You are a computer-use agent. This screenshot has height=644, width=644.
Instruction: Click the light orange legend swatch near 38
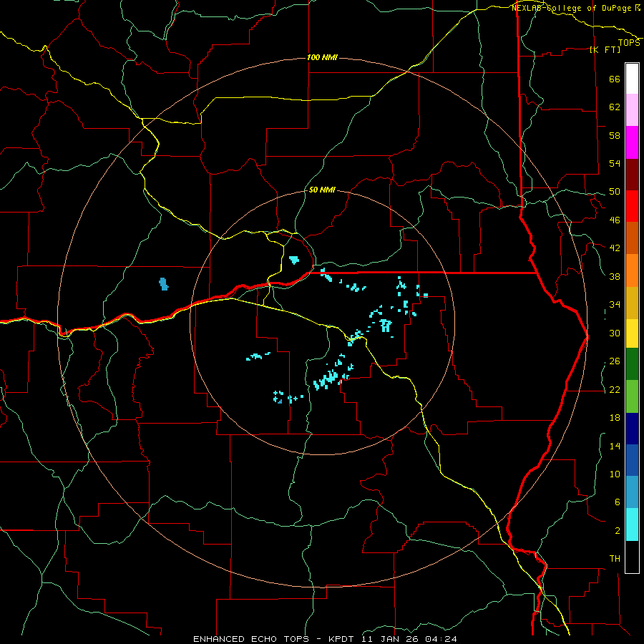[x=632, y=270]
